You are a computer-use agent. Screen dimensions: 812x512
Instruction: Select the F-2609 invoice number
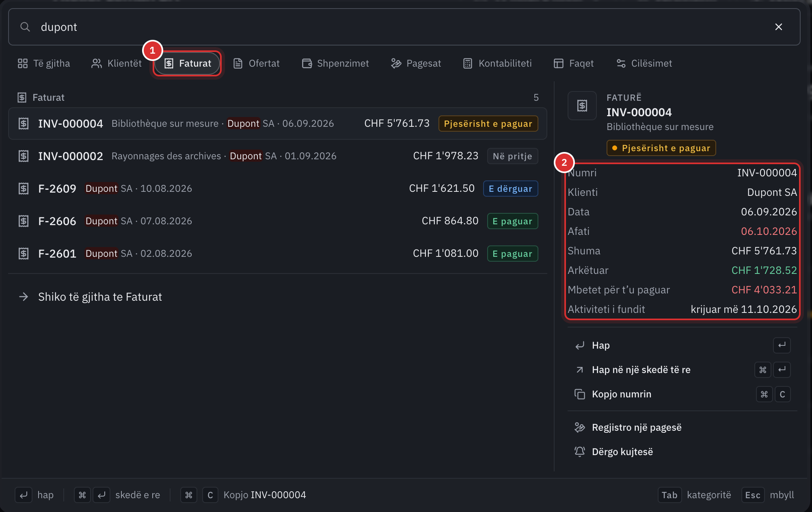click(57, 189)
